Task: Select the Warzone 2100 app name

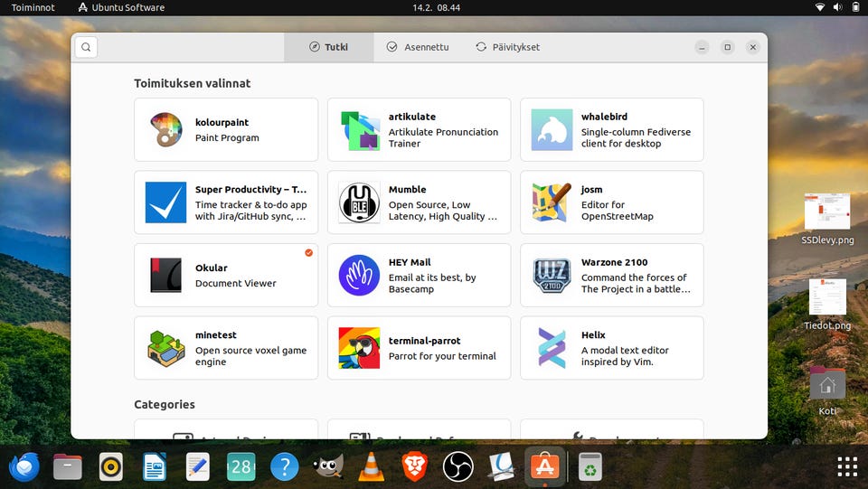Action: pos(615,262)
